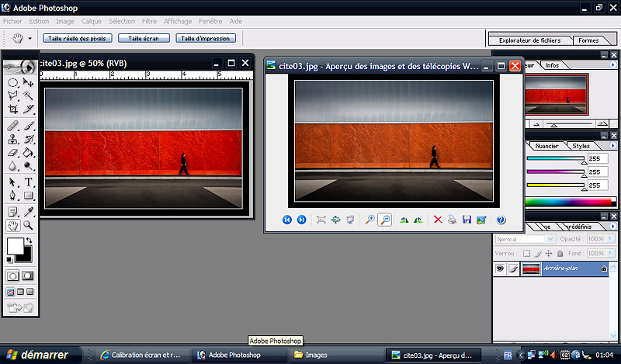Toggle lock all padlock checkbox

pos(560,254)
